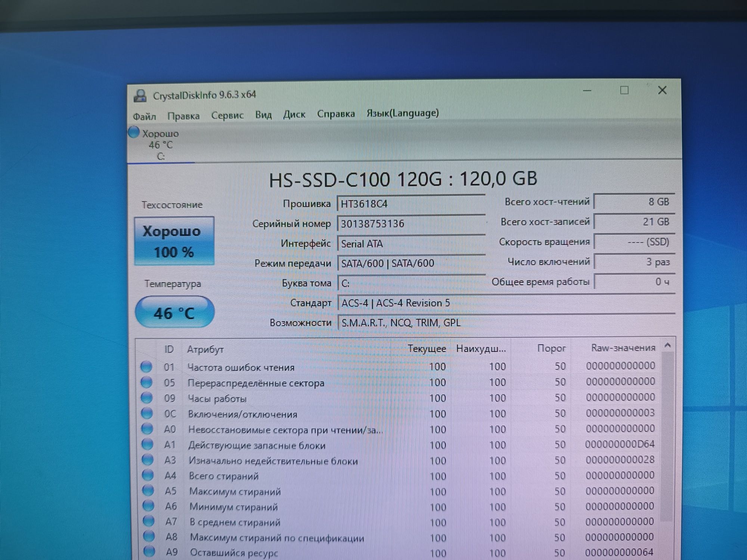Open the Правка menu
The height and width of the screenshot is (560, 747).
coord(183,116)
